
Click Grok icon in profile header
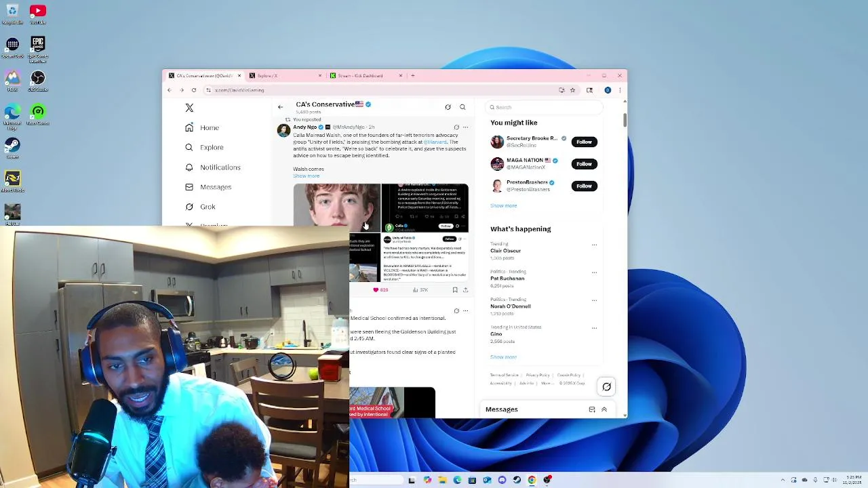pos(448,107)
